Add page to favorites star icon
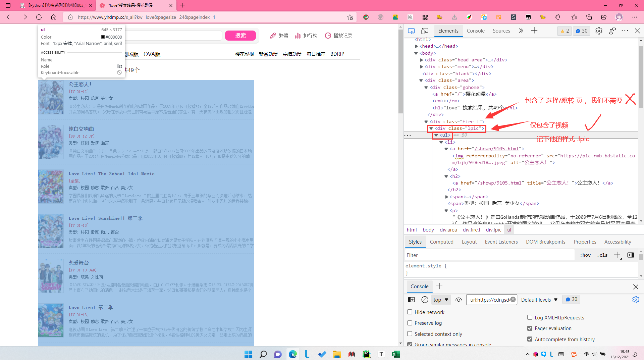The height and width of the screenshot is (360, 644). 350,17
